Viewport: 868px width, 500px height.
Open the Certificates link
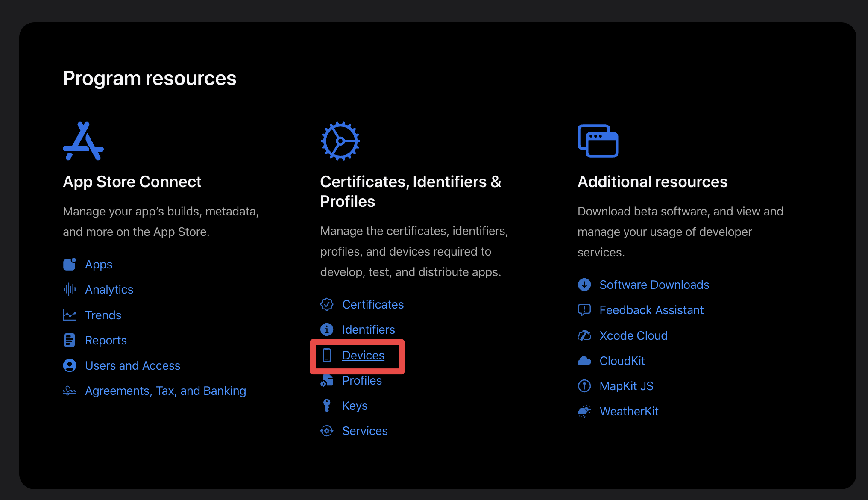click(372, 305)
